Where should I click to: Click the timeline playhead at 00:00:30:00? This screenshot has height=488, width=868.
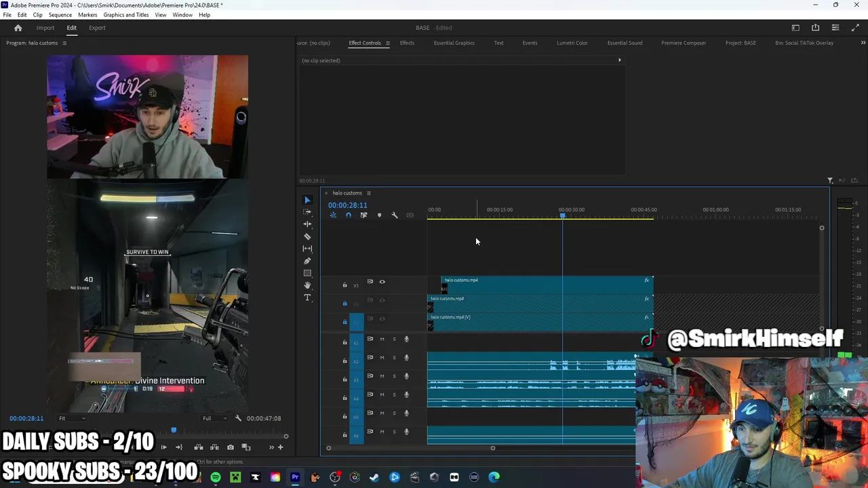(562, 216)
